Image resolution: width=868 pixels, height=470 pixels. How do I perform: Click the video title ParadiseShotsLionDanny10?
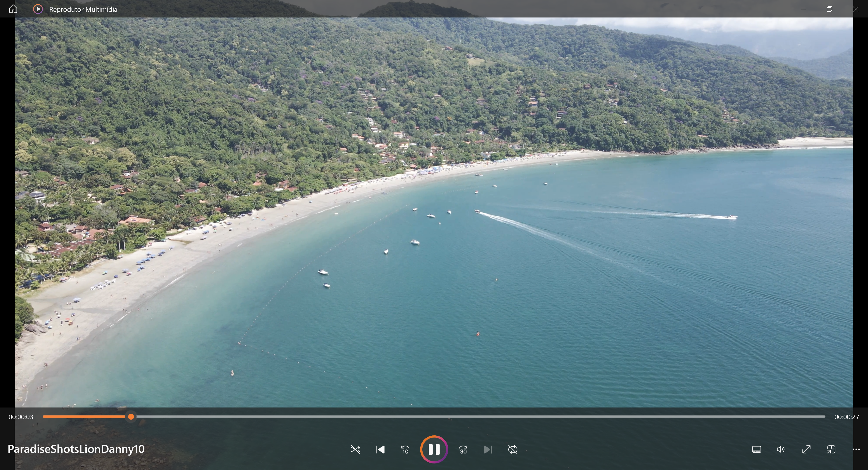pyautogui.click(x=76, y=449)
